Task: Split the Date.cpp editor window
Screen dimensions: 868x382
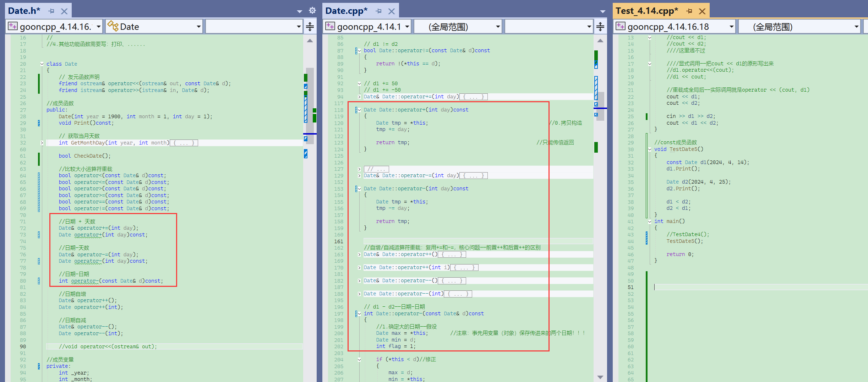Action: click(600, 27)
